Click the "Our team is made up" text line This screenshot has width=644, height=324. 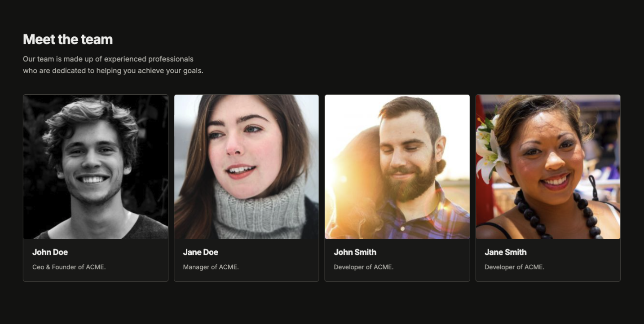click(x=108, y=59)
